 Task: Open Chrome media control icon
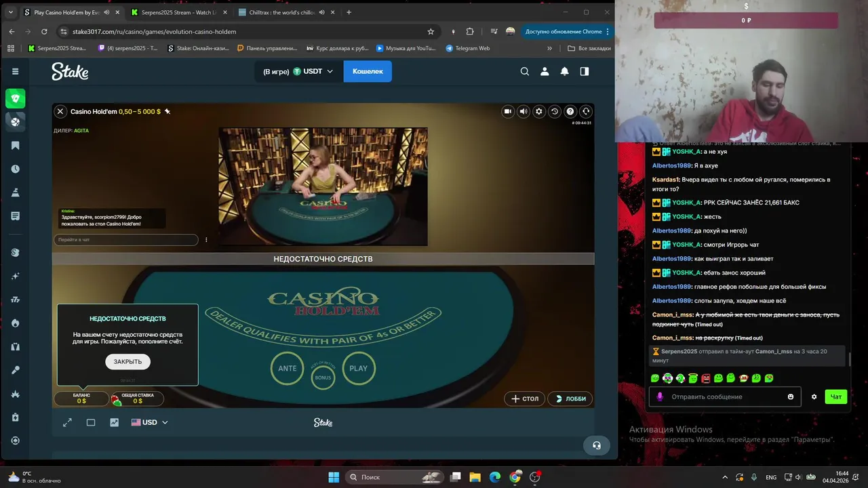pos(493,31)
